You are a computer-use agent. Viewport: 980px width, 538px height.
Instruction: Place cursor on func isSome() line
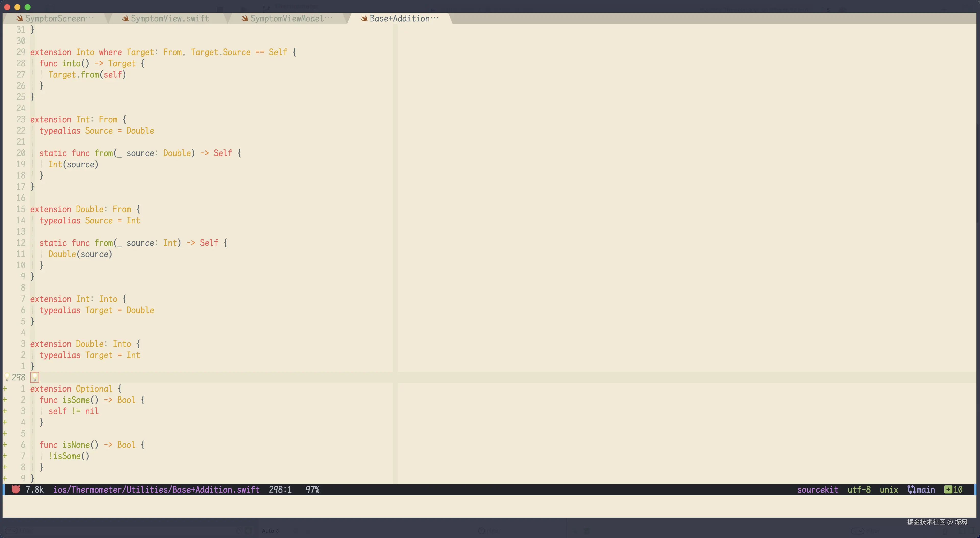(x=91, y=400)
